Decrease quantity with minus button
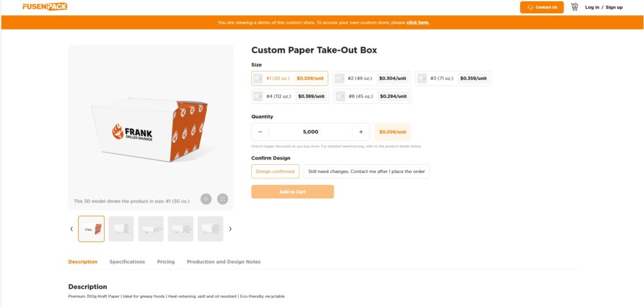The width and height of the screenshot is (644, 307). point(260,131)
